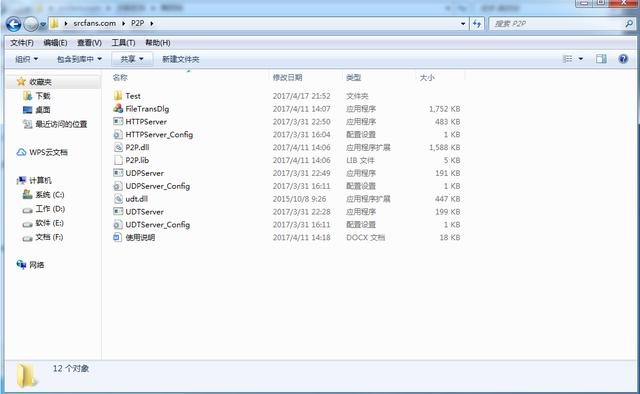This screenshot has height=394, width=640.
Task: Select P2P segment in the address path
Action: point(138,23)
